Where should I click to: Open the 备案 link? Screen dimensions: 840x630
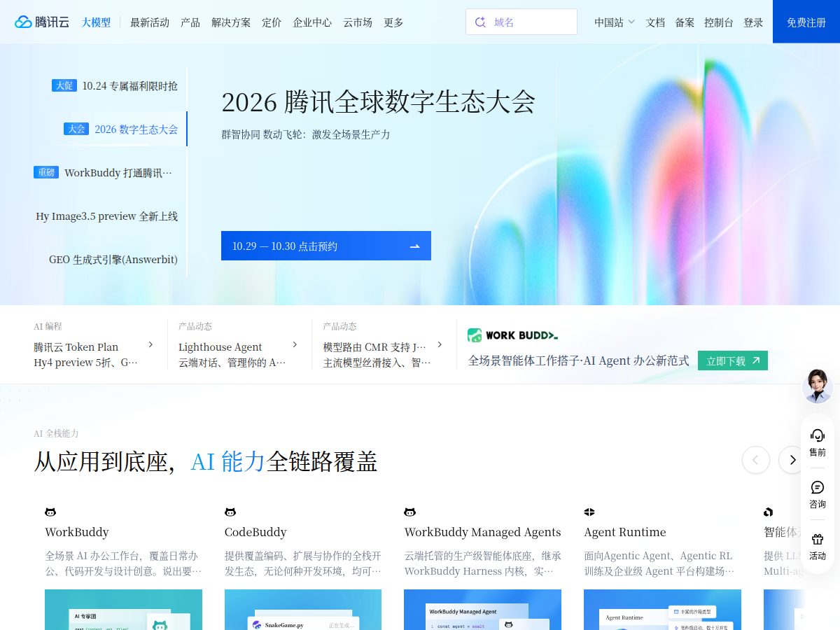click(x=685, y=22)
